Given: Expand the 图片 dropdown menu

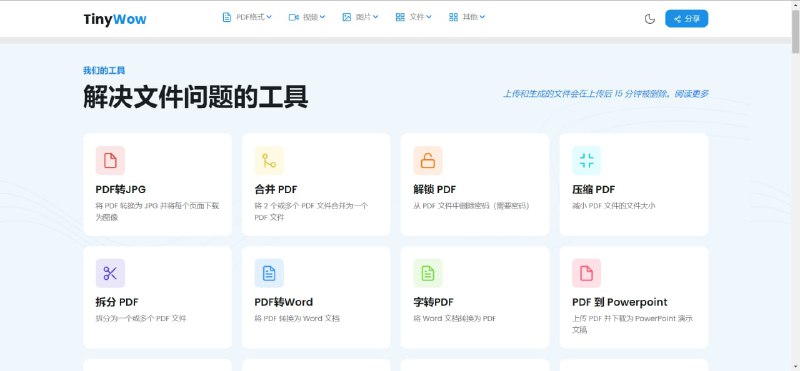Looking at the screenshot, I should pos(360,17).
